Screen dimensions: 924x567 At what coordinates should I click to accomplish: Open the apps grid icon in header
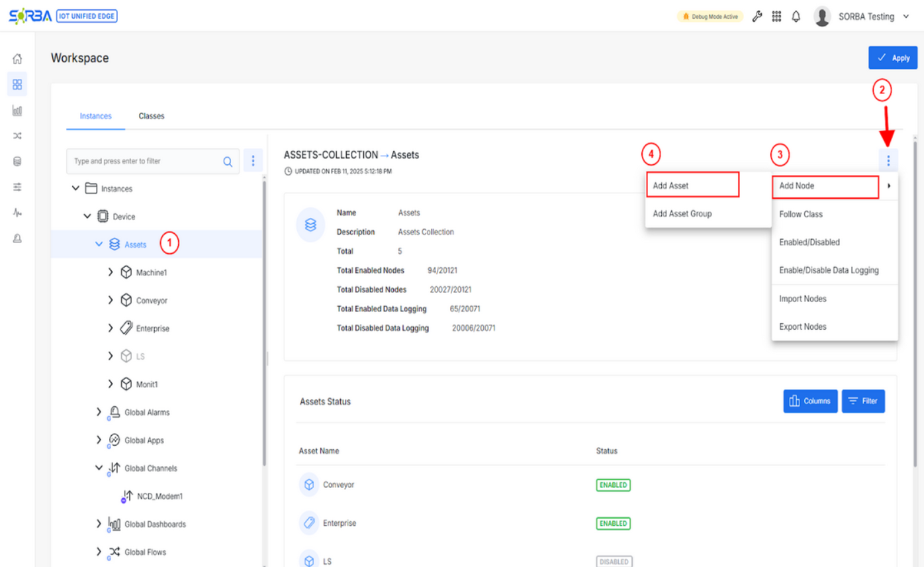pyautogui.click(x=776, y=17)
